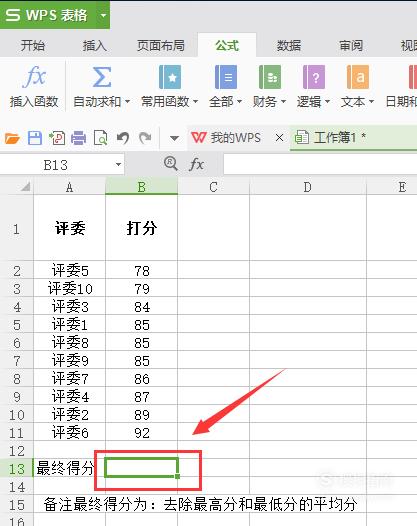This screenshot has width=417, height=526.
Task: Click the Insert Function (插入函数) icon
Action: tap(34, 76)
